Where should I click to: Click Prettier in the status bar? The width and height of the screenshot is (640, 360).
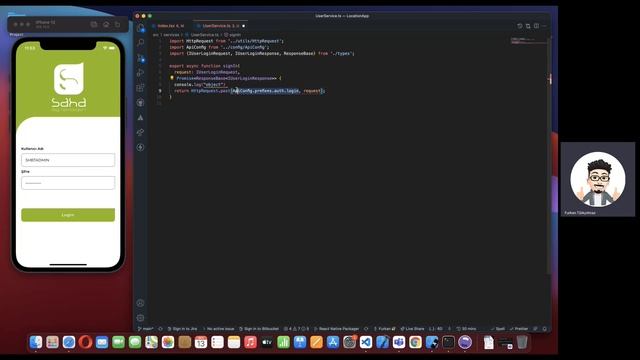coord(519,329)
